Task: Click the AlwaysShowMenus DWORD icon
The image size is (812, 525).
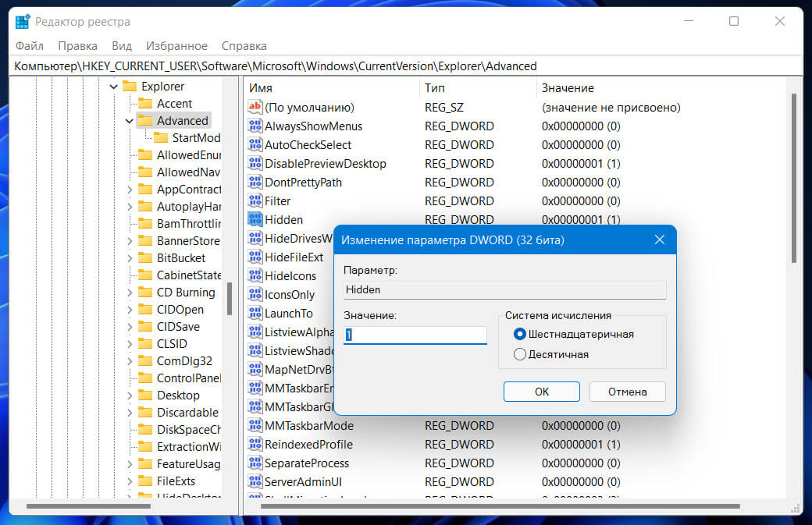Action: coord(255,126)
